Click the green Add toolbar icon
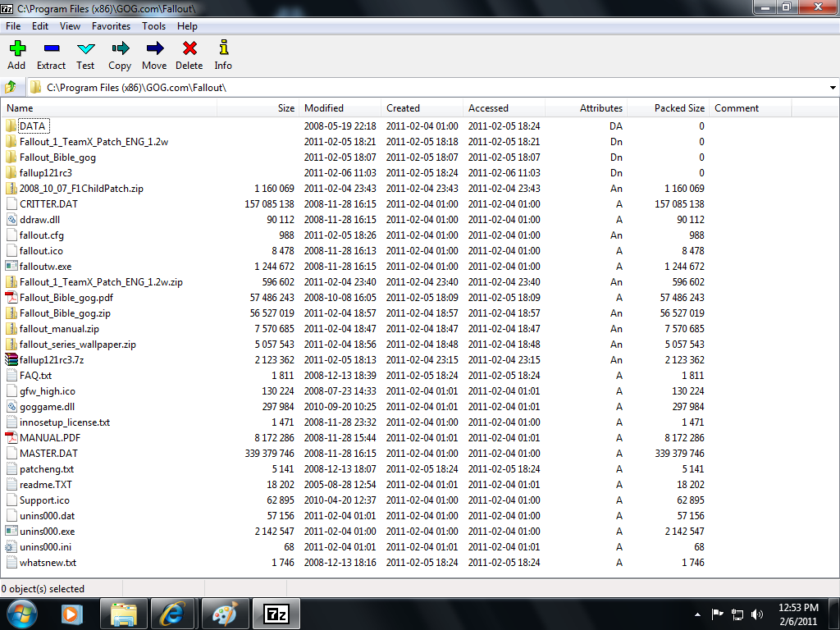This screenshot has height=630, width=840. pyautogui.click(x=17, y=48)
